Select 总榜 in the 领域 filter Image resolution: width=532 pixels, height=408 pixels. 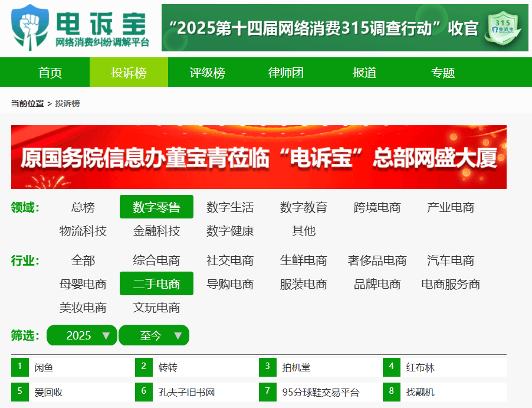pos(83,207)
